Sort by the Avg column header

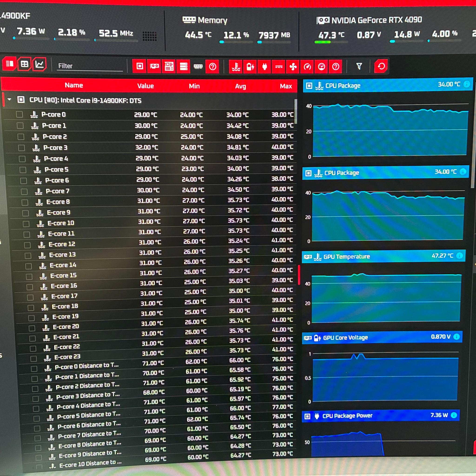tap(241, 86)
